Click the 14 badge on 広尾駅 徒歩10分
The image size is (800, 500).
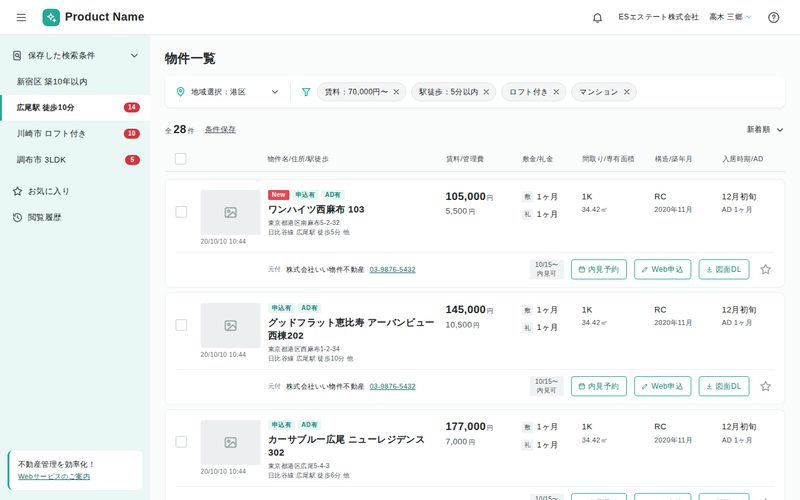click(132, 108)
